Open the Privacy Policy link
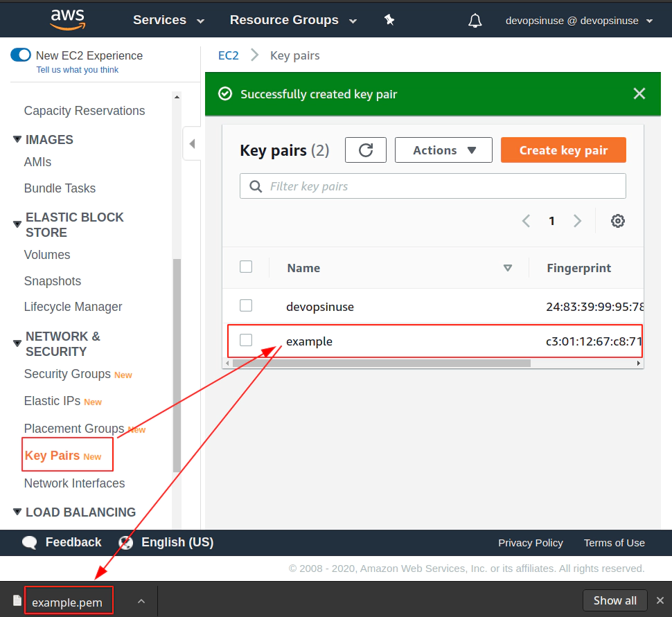This screenshot has width=672, height=617. (x=531, y=543)
